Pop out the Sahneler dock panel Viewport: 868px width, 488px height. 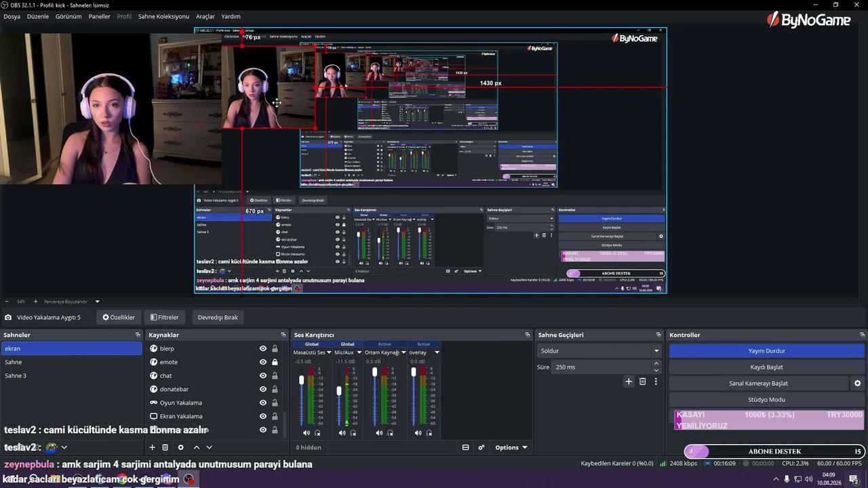pos(138,335)
